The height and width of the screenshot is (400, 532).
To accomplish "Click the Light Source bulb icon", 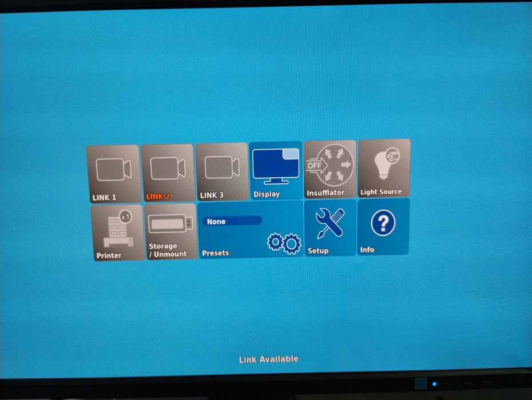I will [x=384, y=163].
